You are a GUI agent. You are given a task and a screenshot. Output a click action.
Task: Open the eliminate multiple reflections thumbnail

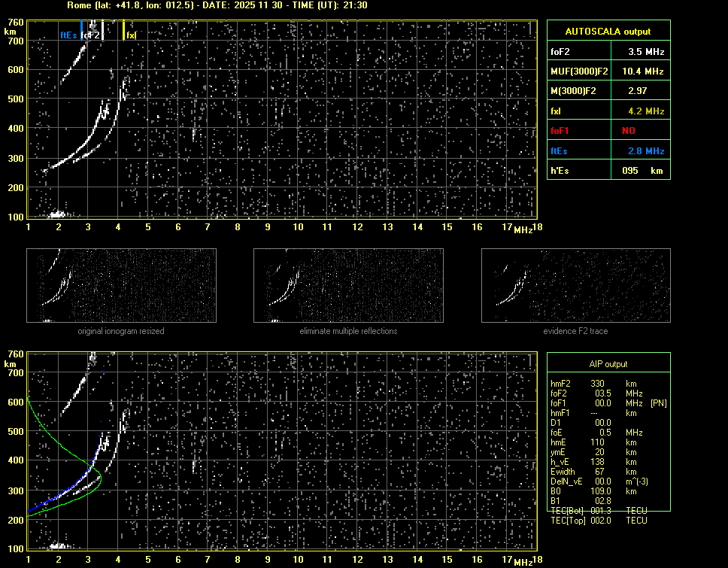click(x=348, y=286)
